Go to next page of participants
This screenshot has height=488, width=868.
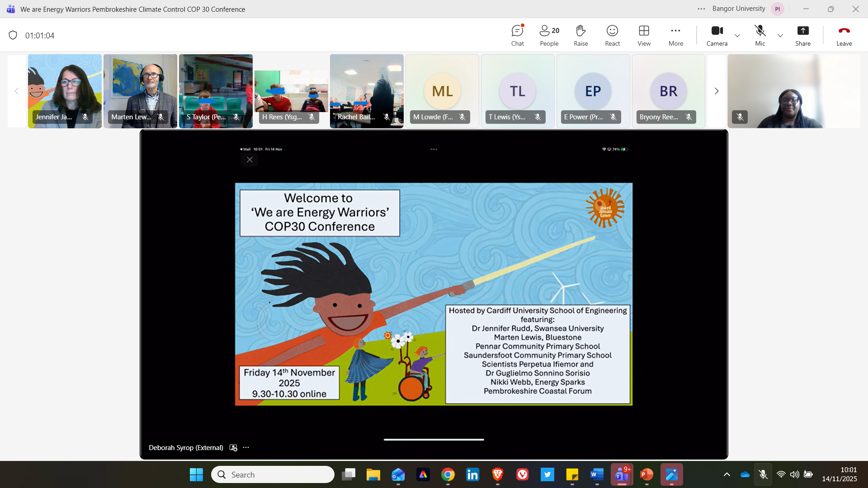point(717,91)
